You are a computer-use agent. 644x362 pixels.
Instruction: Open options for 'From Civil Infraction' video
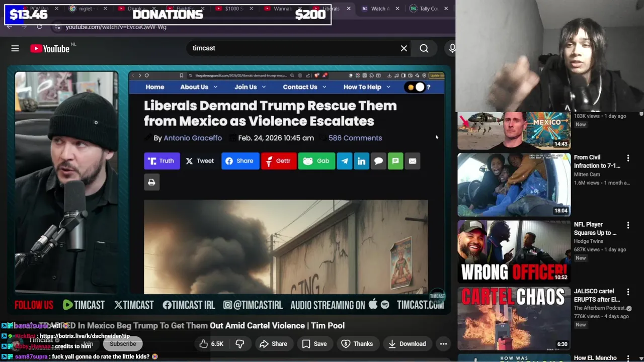628,158
